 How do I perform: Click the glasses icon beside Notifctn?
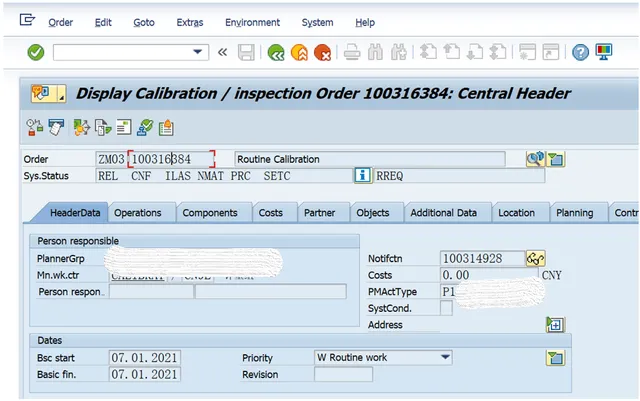pyautogui.click(x=536, y=258)
